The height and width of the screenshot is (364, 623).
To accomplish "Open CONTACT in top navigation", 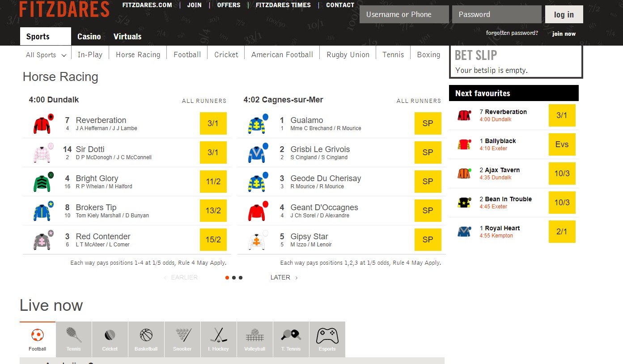I will (340, 5).
